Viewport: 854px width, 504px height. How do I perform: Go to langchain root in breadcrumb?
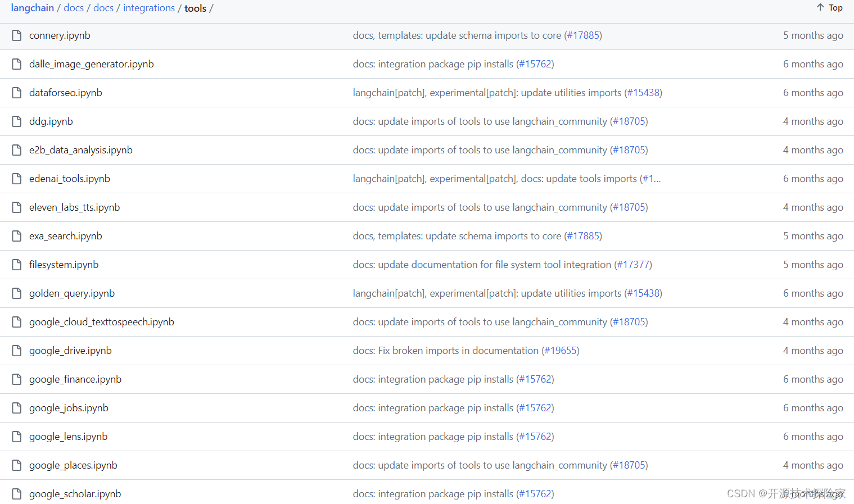tap(32, 8)
